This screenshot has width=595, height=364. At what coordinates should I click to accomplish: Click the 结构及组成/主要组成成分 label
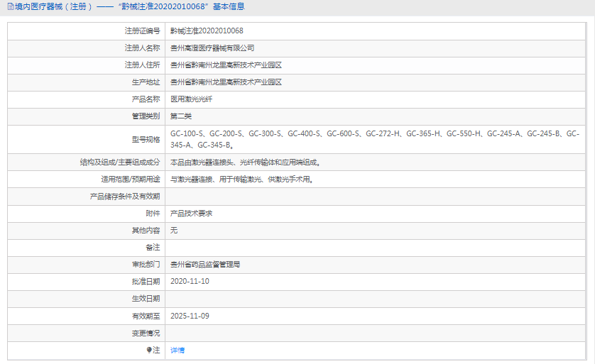click(x=120, y=162)
